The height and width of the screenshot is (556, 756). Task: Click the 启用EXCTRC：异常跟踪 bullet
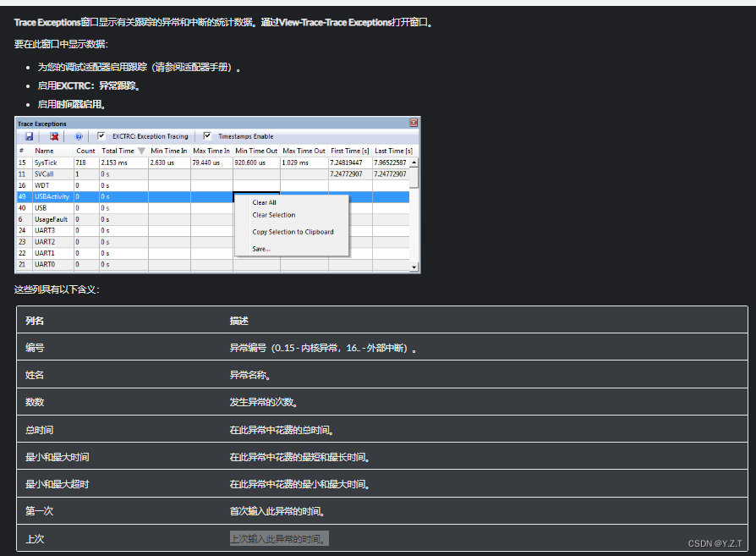[x=89, y=86]
